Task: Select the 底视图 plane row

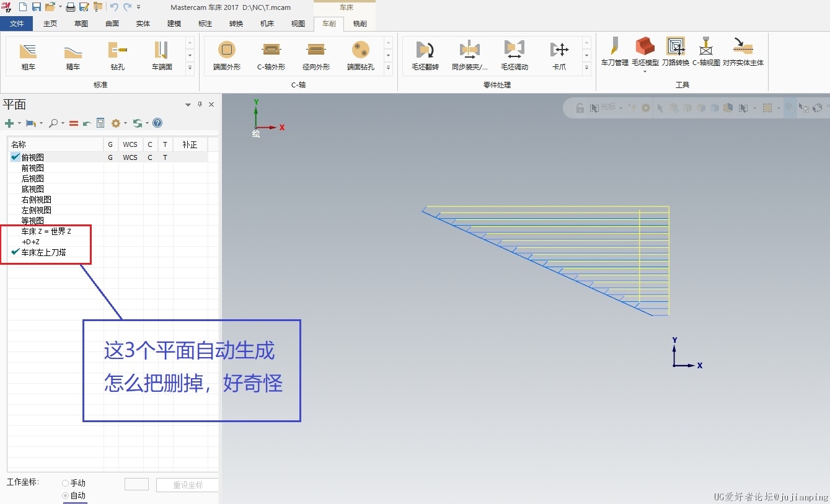Action: coord(32,189)
